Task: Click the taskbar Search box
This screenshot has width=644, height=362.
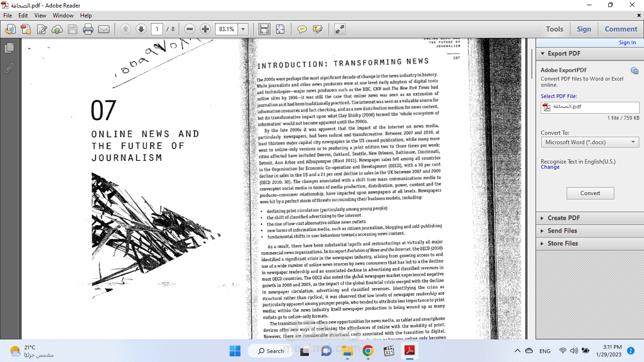Action: 271,351
